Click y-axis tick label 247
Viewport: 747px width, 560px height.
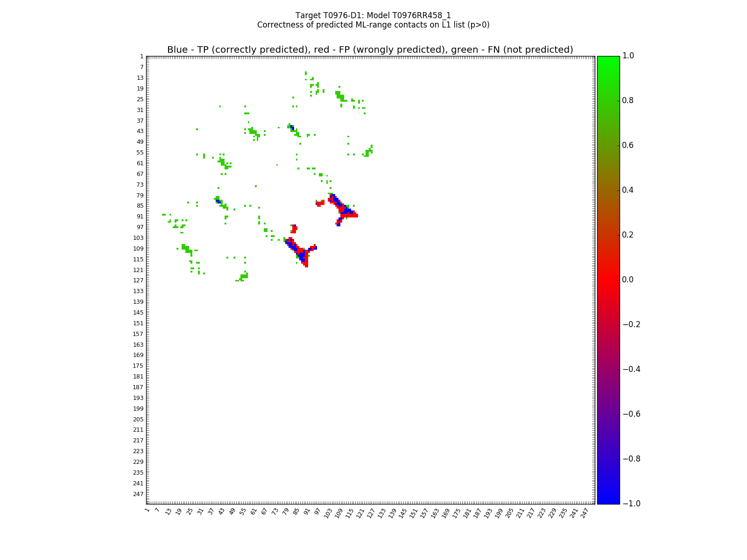(138, 494)
